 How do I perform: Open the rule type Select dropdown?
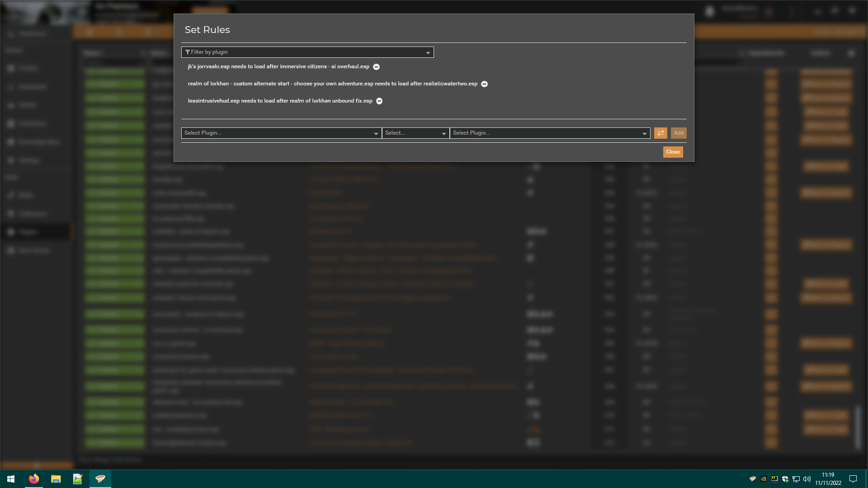pos(415,133)
